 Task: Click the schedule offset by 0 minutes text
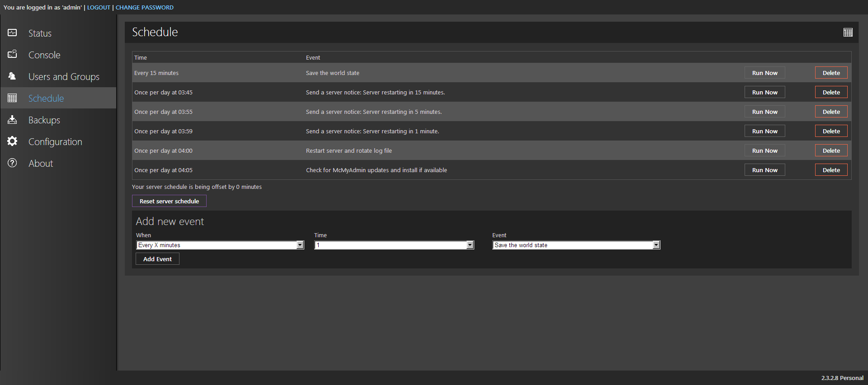pyautogui.click(x=197, y=187)
